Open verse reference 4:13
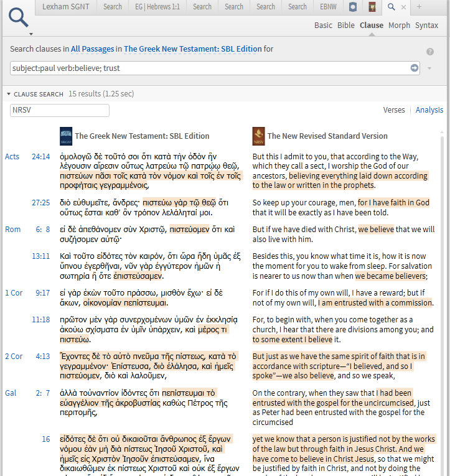450x476 pixels. 42,357
